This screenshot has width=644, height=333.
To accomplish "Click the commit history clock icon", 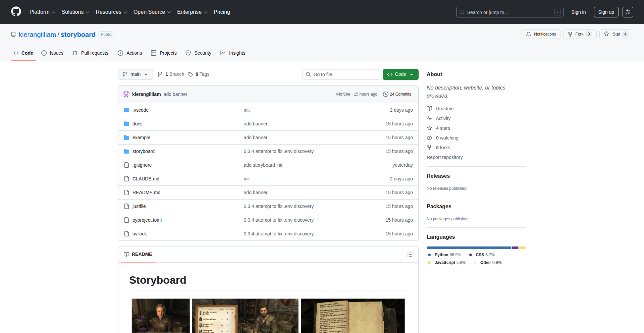I will click(x=385, y=94).
